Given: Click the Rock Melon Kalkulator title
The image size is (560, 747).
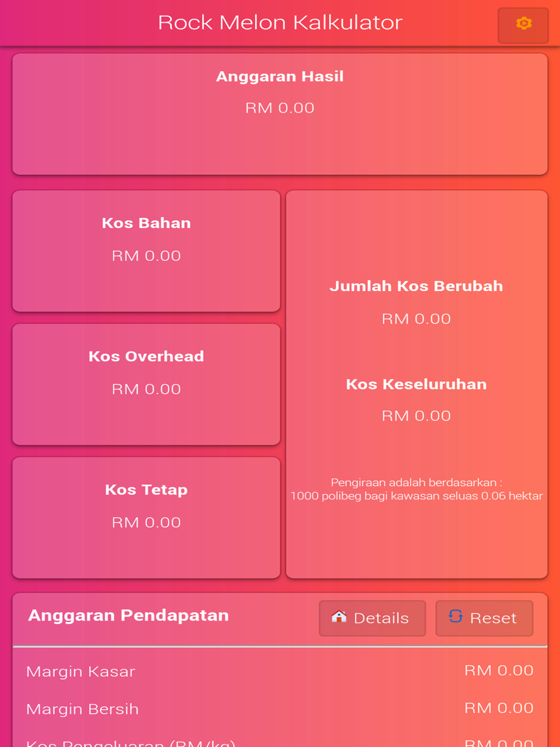Looking at the screenshot, I should (x=280, y=22).
